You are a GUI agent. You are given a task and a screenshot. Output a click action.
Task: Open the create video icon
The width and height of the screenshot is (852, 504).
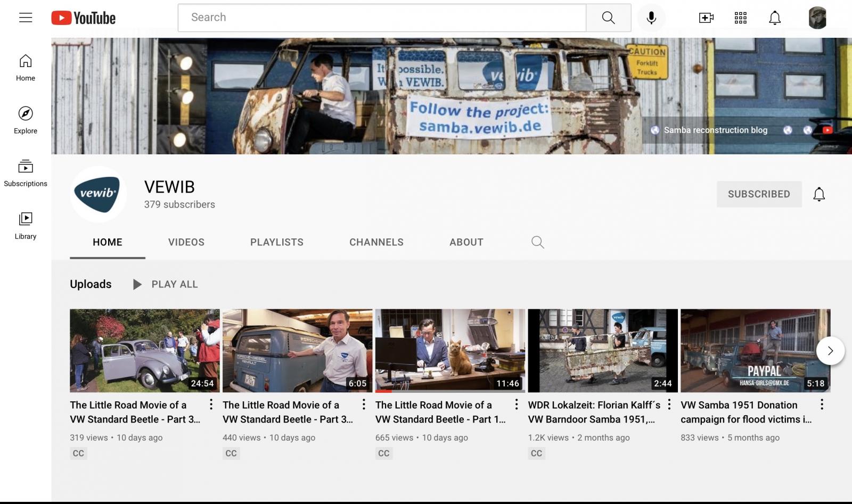(x=706, y=18)
